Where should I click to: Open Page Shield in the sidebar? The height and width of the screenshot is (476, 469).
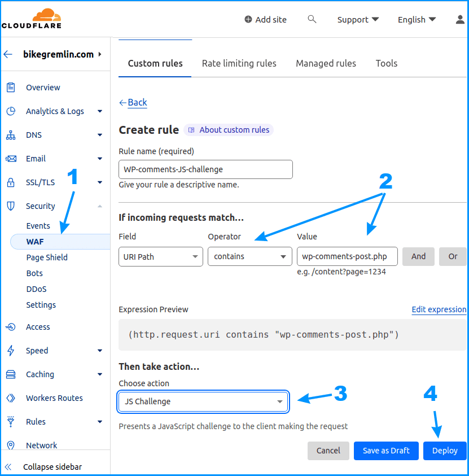(47, 257)
